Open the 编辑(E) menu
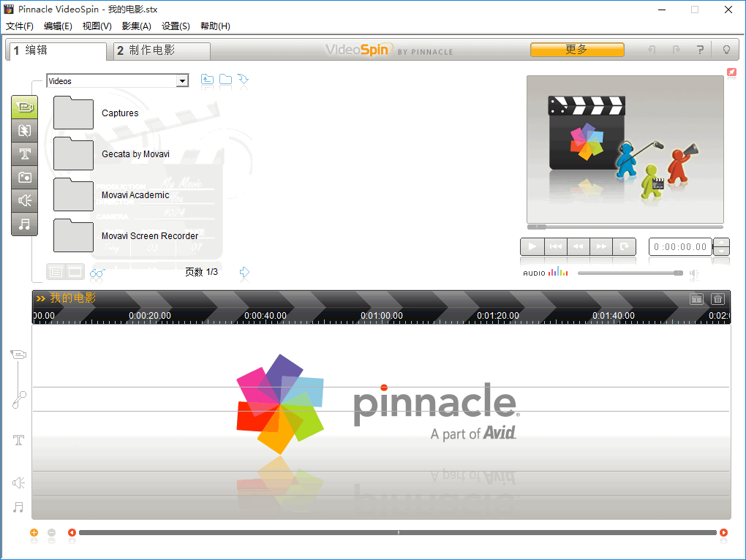Screen dimensions: 746x560 [x=58, y=26]
